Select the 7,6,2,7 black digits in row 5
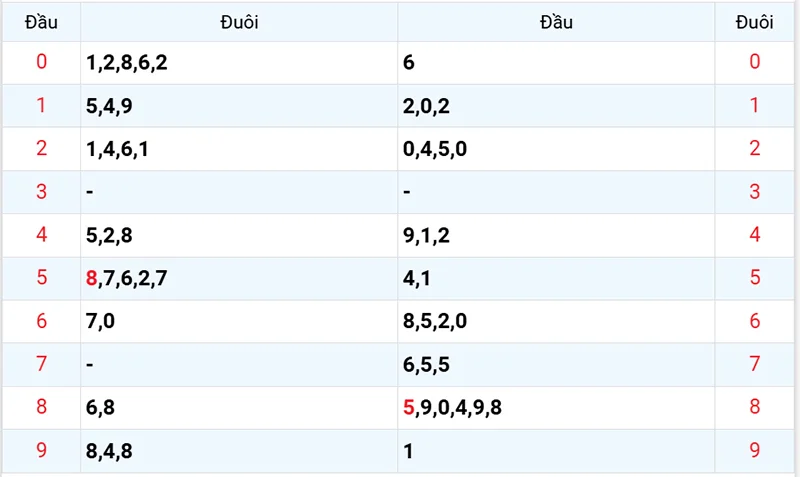This screenshot has width=800, height=477. 135,279
